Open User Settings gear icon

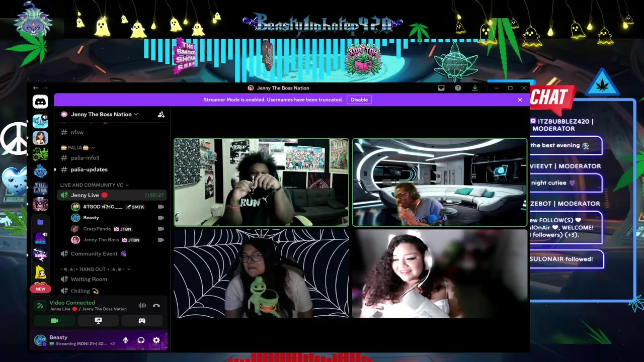156,340
